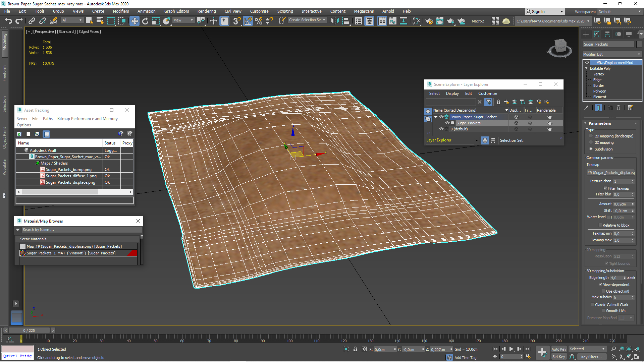Toggle visibility eye of Brown_Paper_Sugar_Sachet layer
Screen dimensions: 644x362
441,117
